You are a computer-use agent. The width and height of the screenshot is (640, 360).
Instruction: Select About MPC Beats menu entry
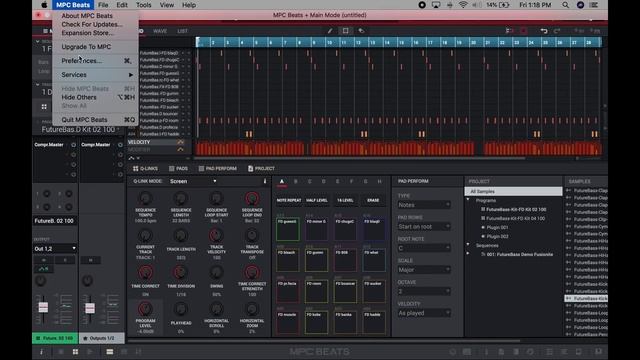point(96,16)
